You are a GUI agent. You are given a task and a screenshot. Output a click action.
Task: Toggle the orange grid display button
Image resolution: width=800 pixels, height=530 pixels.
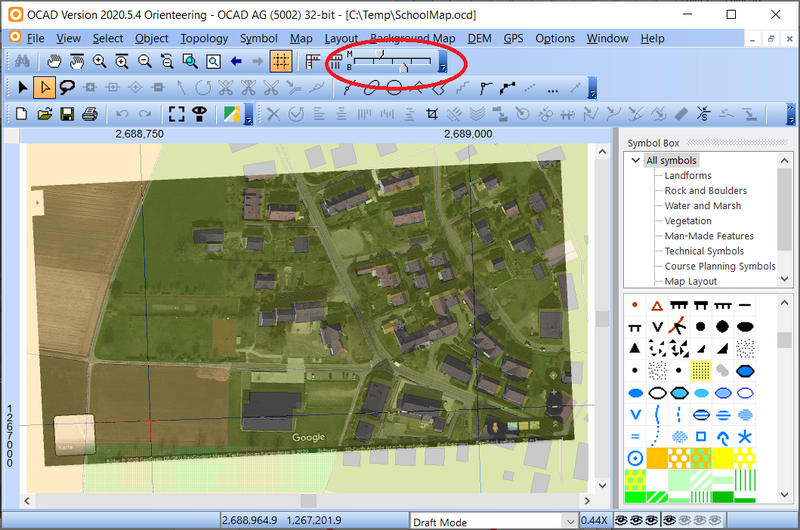(x=281, y=62)
